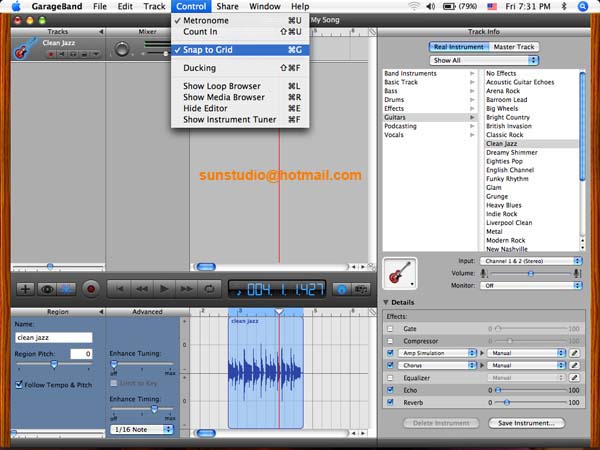Click the region Name input field
Viewport: 600px width, 450px height.
click(54, 338)
